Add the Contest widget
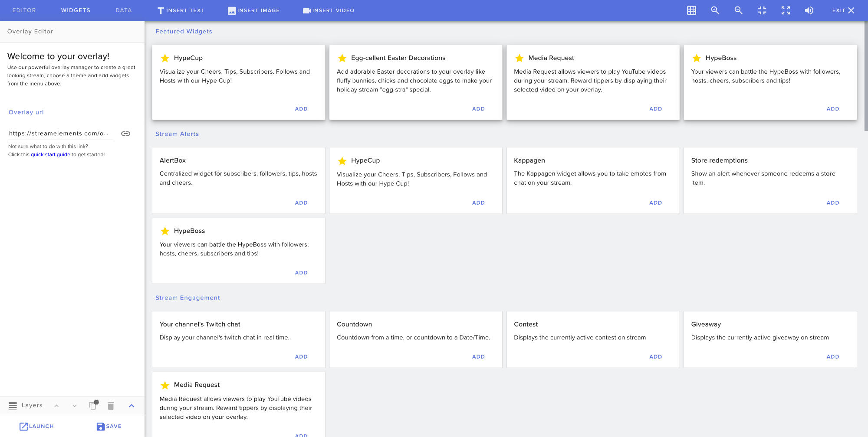The height and width of the screenshot is (437, 868). [x=655, y=356]
